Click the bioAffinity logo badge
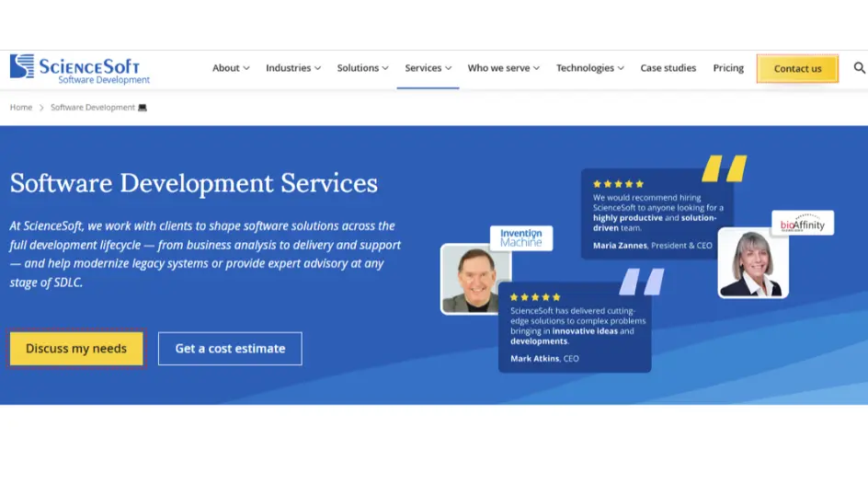The width and height of the screenshot is (868, 496). 803,223
